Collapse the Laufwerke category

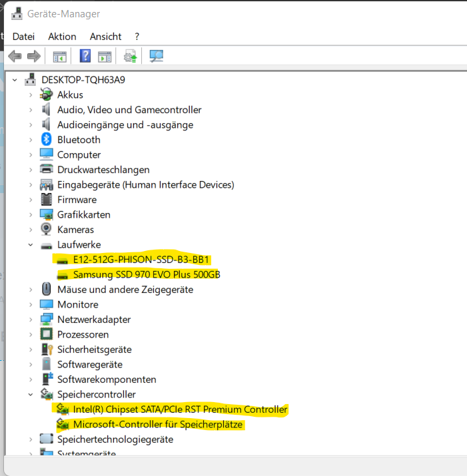(x=31, y=245)
